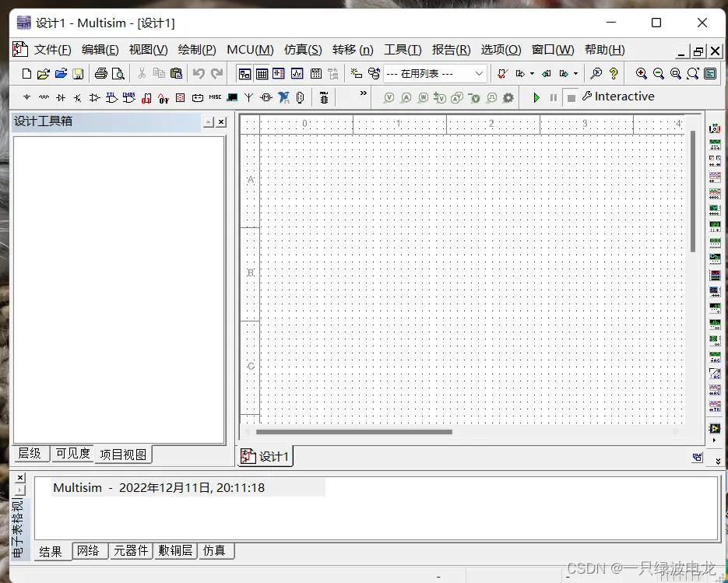728x583 pixels.
Task: Select the Function Generator instrument icon
Action: 715,145
